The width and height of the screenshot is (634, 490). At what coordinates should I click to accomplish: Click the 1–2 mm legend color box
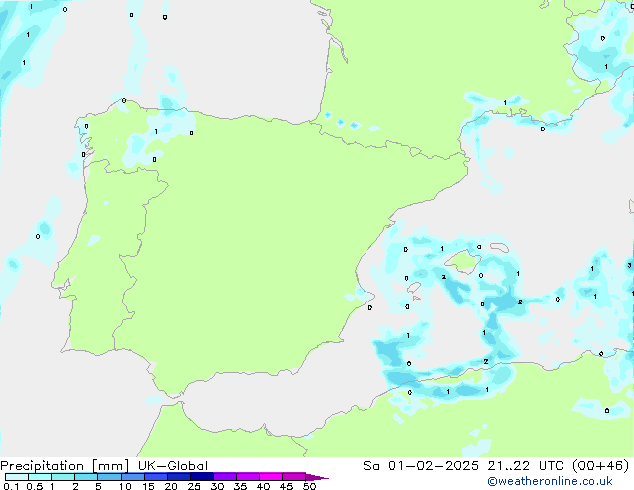63,477
